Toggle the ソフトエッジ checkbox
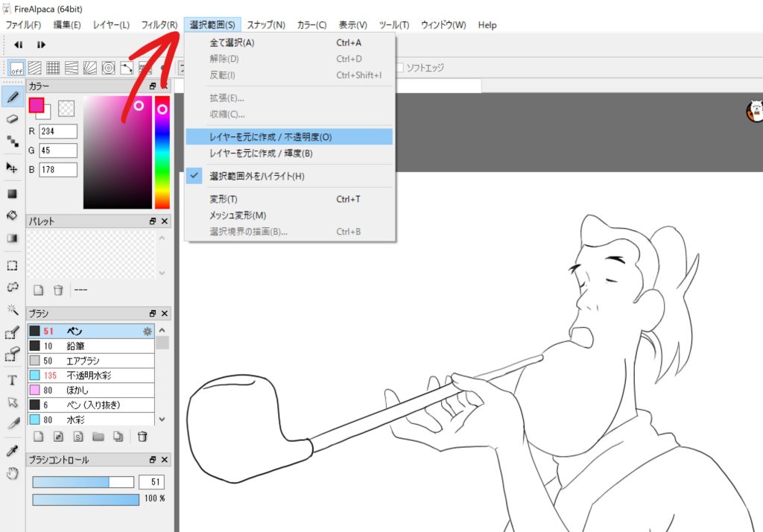Viewport: 763px width, 532px height. click(400, 68)
